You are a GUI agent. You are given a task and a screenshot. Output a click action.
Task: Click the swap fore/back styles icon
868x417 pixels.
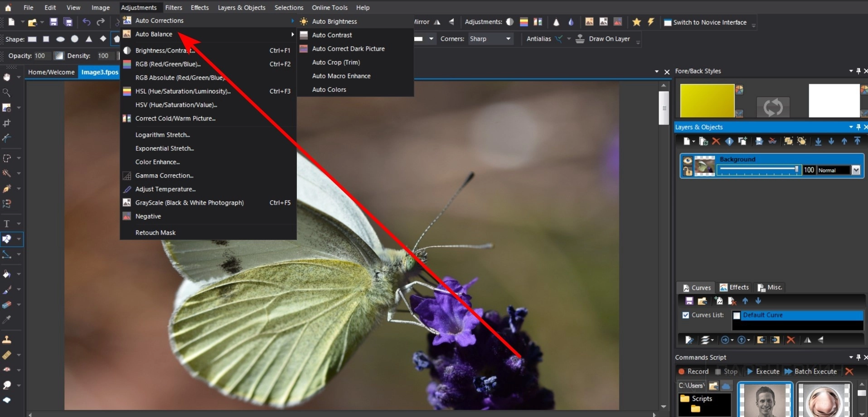pyautogui.click(x=773, y=107)
